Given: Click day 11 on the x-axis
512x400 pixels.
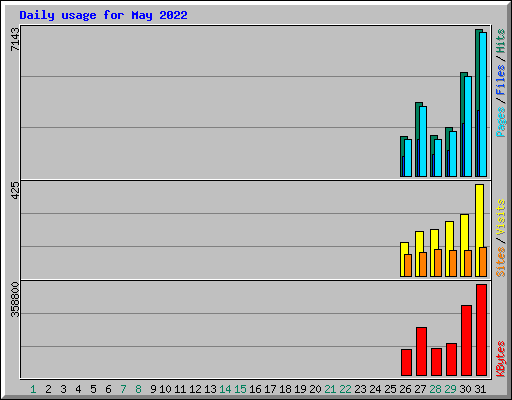Looking at the screenshot, I should coord(180,389).
